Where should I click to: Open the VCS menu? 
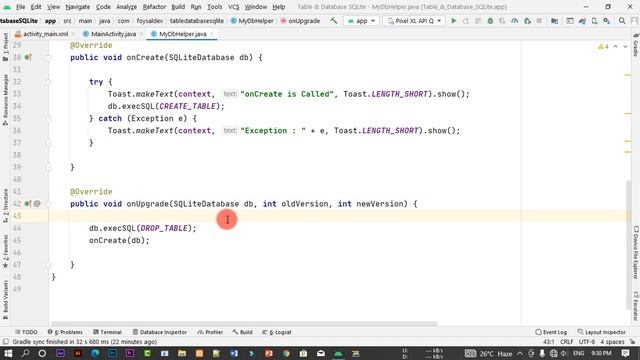(x=233, y=7)
